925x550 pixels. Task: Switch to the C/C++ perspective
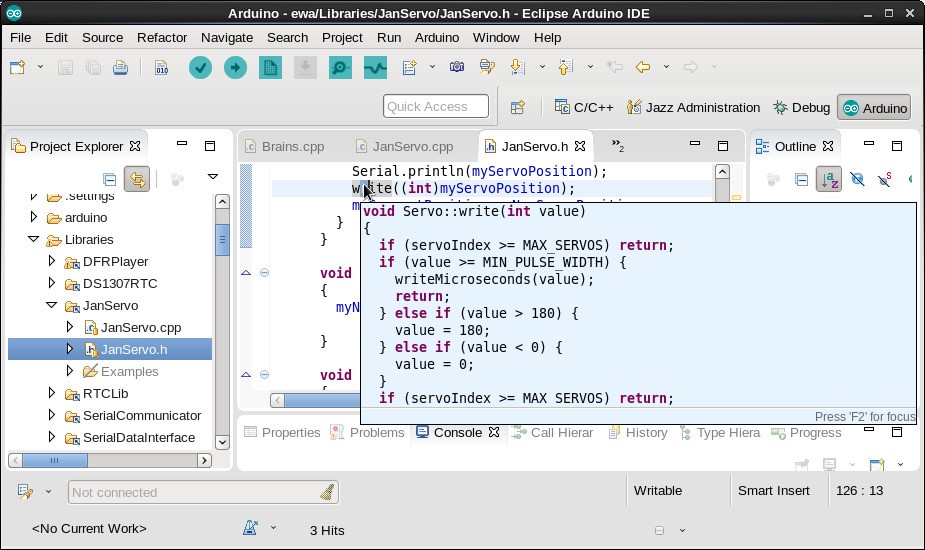point(584,107)
